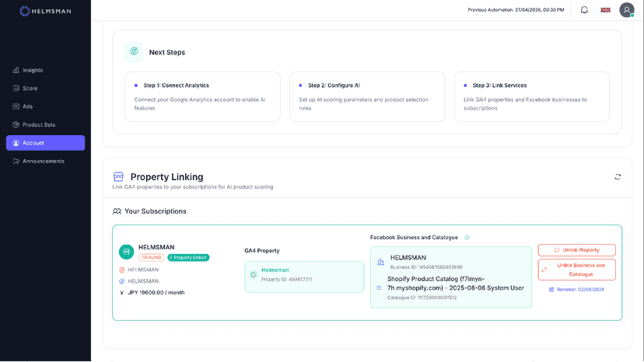
Task: Click Unlink Business and Catalogue button
Action: click(576, 270)
